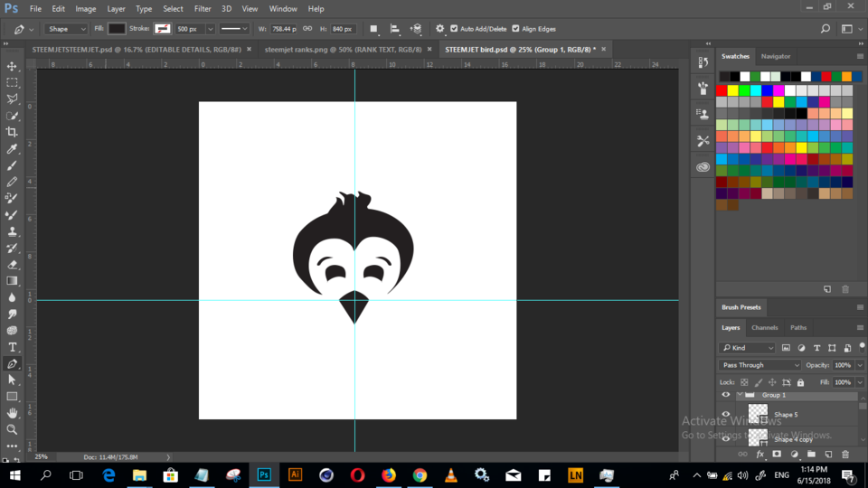The width and height of the screenshot is (868, 488).
Task: Select the Shape 5 layer thumbnail
Action: click(x=758, y=414)
